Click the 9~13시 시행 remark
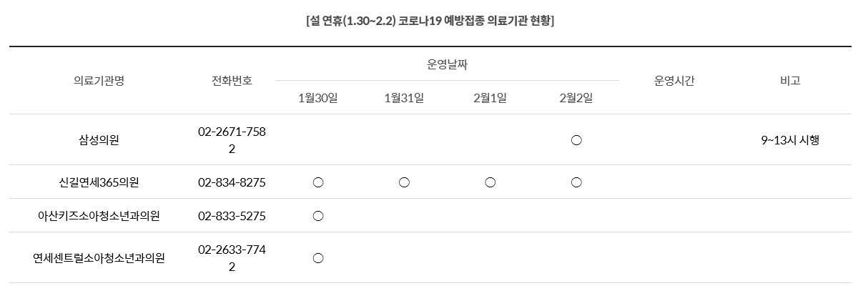Viewport: 868px width, 301px height. [790, 140]
